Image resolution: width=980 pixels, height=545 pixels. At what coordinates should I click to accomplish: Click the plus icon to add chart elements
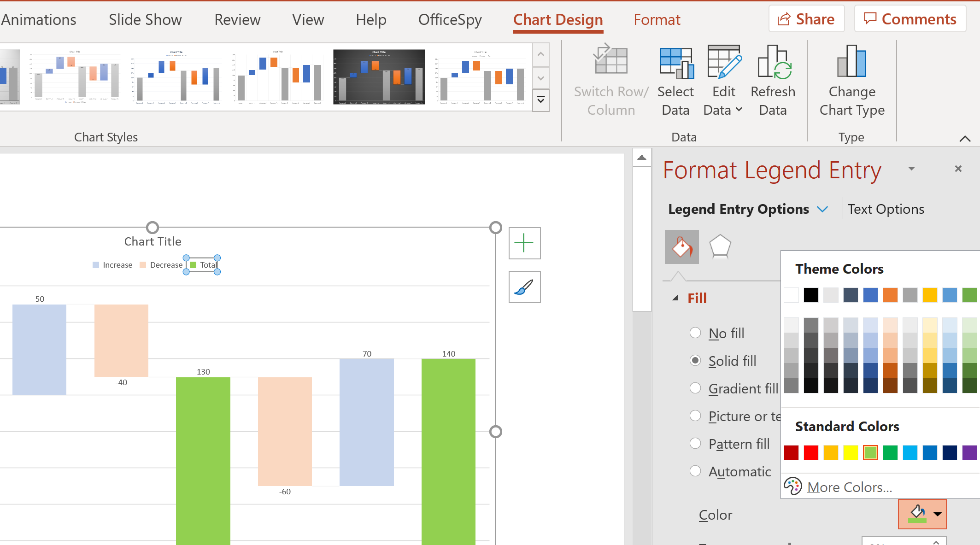pyautogui.click(x=524, y=243)
